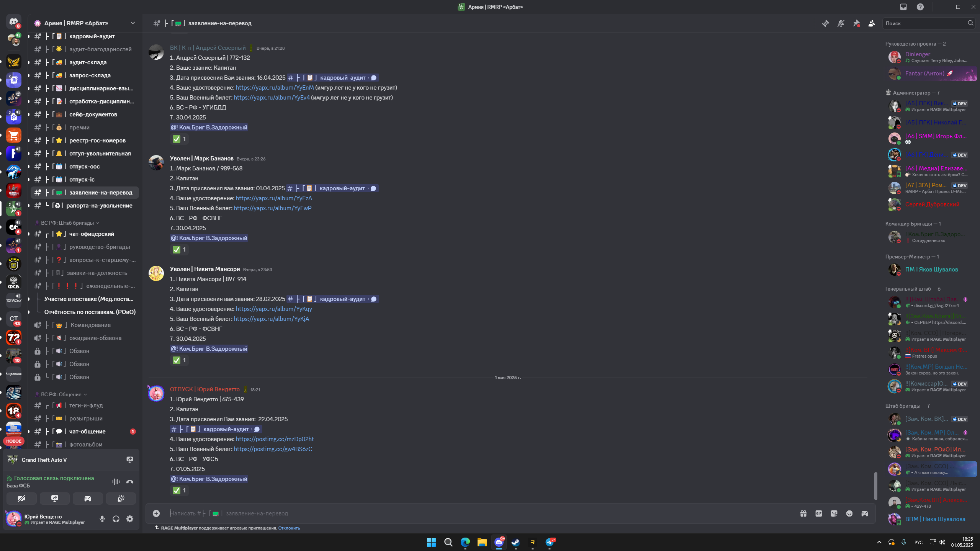
Task: Toggle checkmark reaction on Юрий Вендетто message
Action: [179, 491]
